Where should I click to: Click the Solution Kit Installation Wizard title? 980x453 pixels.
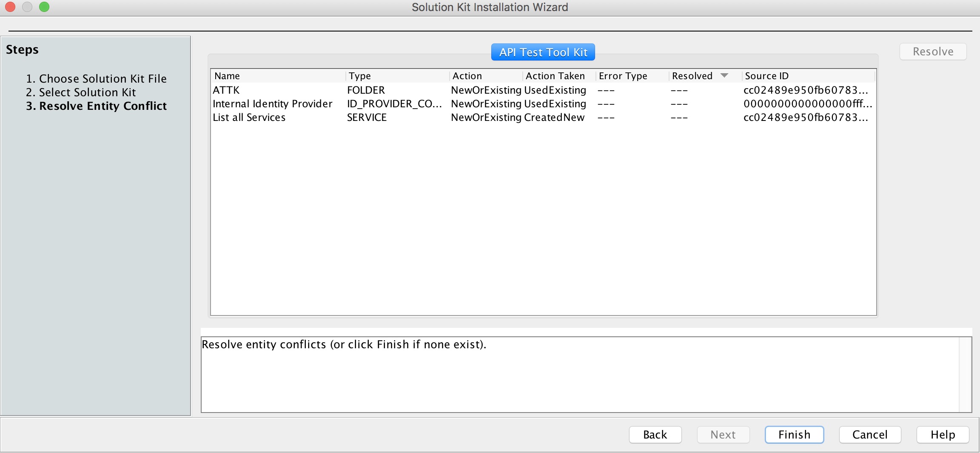point(490,7)
